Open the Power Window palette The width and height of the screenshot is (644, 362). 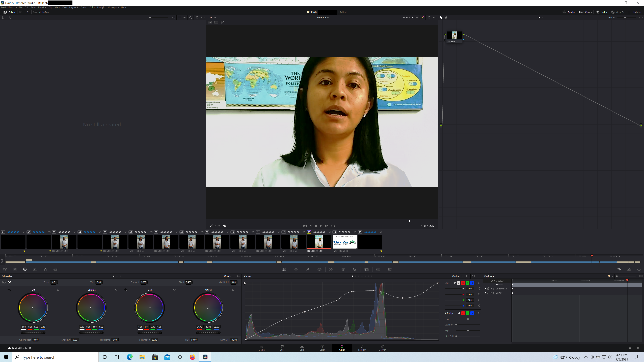coord(319,269)
